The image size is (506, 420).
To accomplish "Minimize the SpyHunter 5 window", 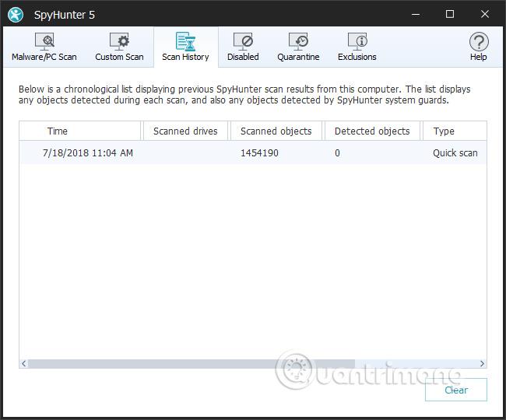I will (416, 14).
